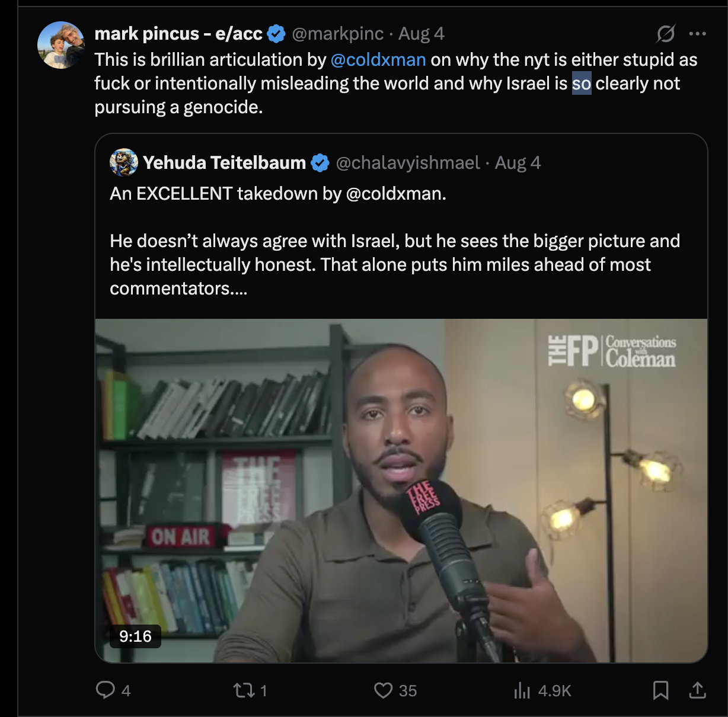Viewport: 728px width, 717px height.
Task: Bookmark this tweet
Action: 660,690
